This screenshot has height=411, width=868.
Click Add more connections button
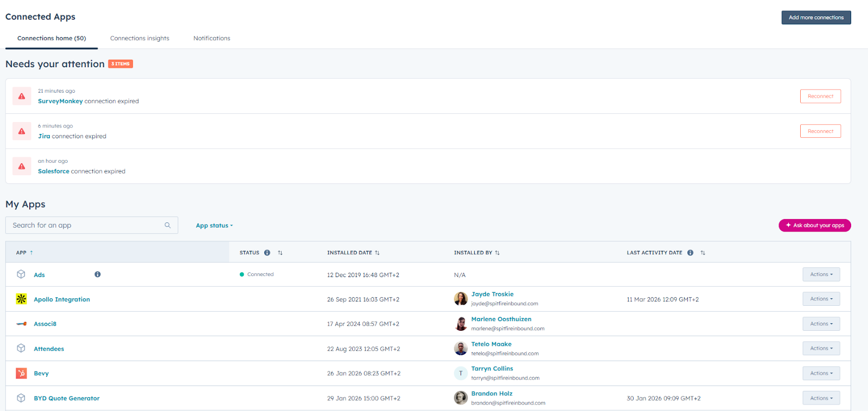pos(816,17)
